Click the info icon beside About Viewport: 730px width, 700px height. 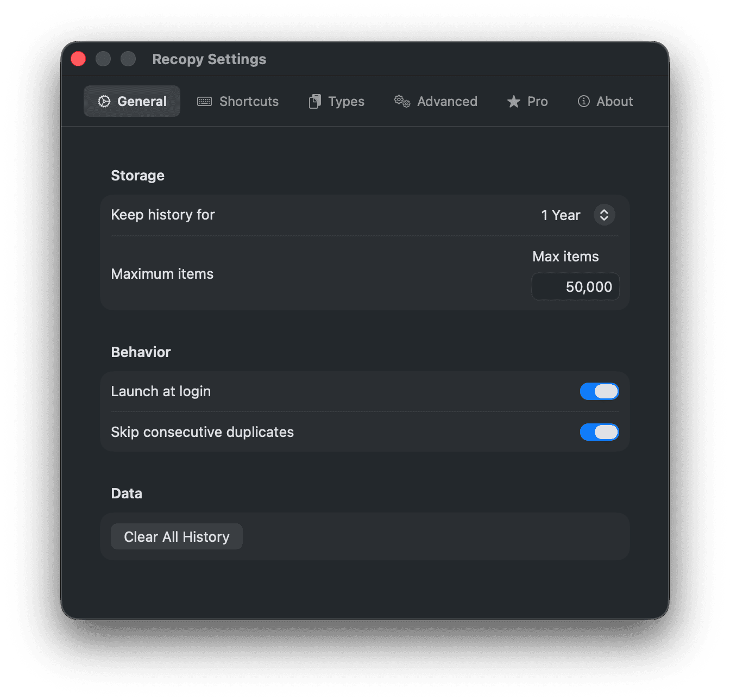coord(583,101)
